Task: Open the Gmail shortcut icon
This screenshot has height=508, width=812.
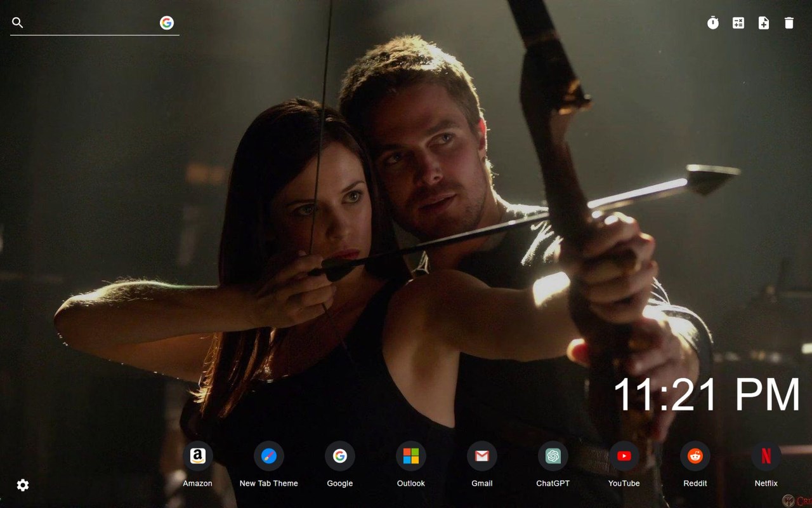Action: 482,456
